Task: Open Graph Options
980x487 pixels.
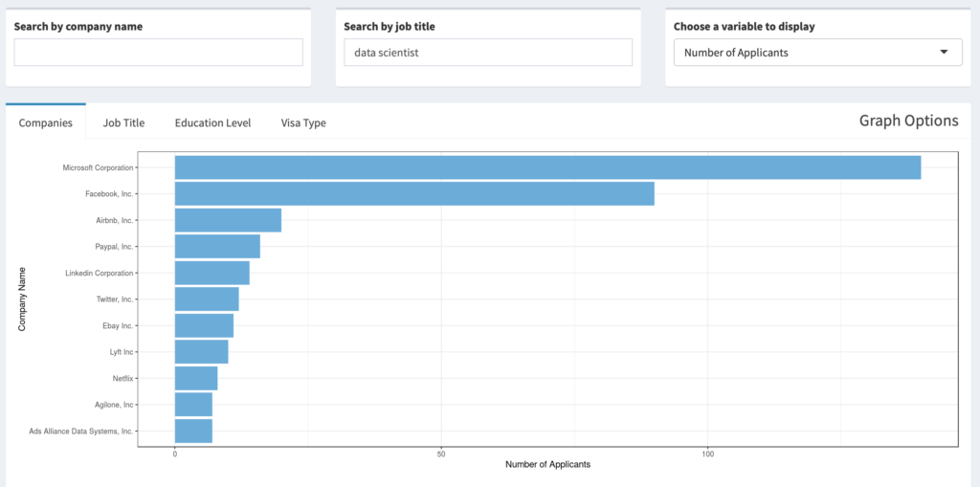Action: (909, 121)
